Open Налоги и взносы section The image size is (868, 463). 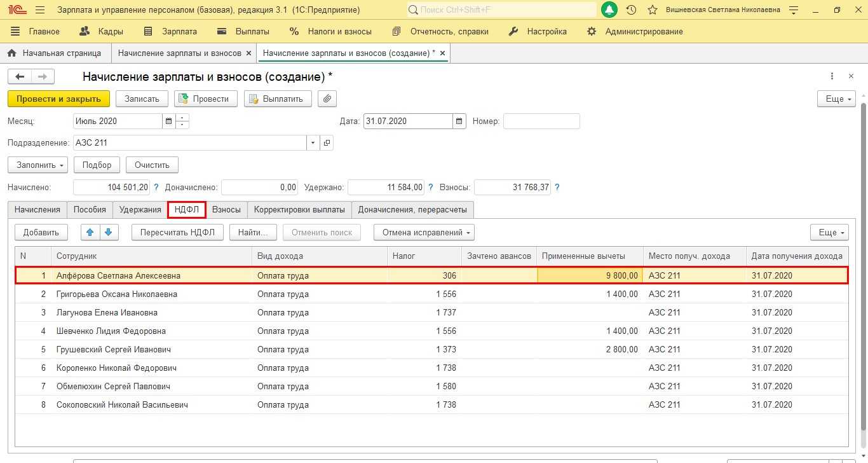330,31
